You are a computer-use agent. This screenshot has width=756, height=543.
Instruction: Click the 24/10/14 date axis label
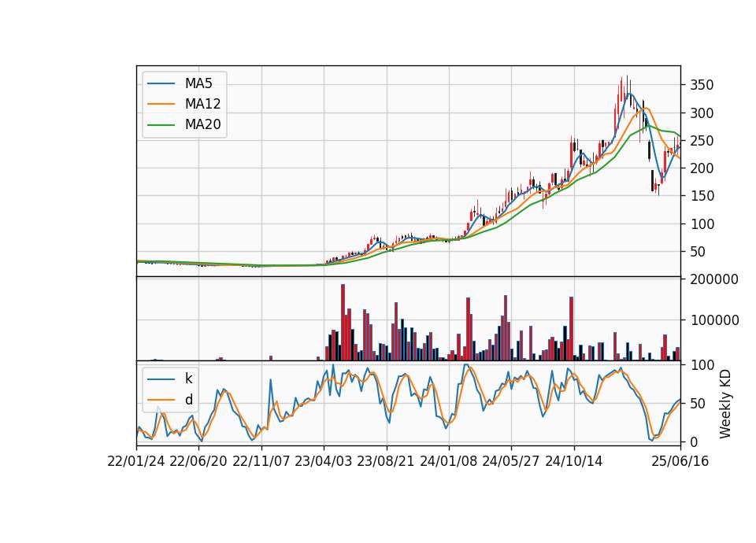point(574,462)
